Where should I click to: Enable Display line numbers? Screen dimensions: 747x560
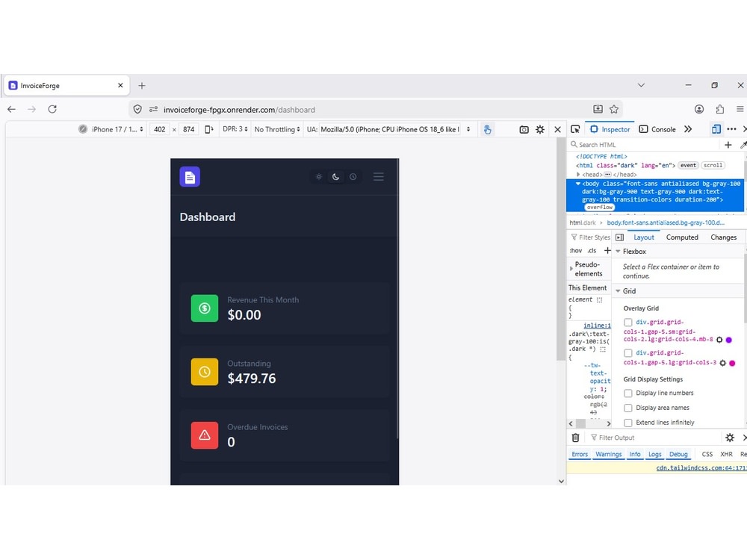628,393
